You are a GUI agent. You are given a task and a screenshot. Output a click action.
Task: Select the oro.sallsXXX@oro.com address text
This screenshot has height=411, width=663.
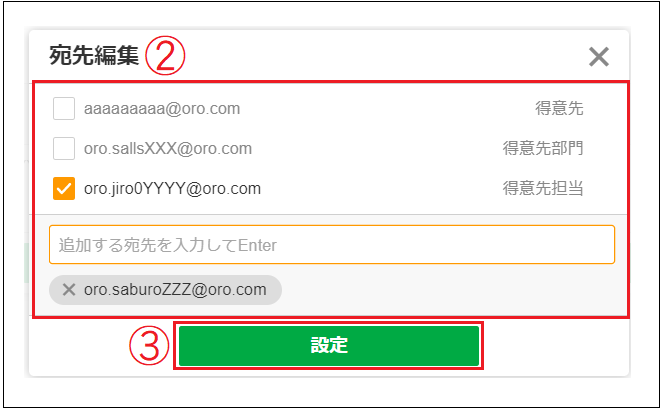pyautogui.click(x=168, y=149)
